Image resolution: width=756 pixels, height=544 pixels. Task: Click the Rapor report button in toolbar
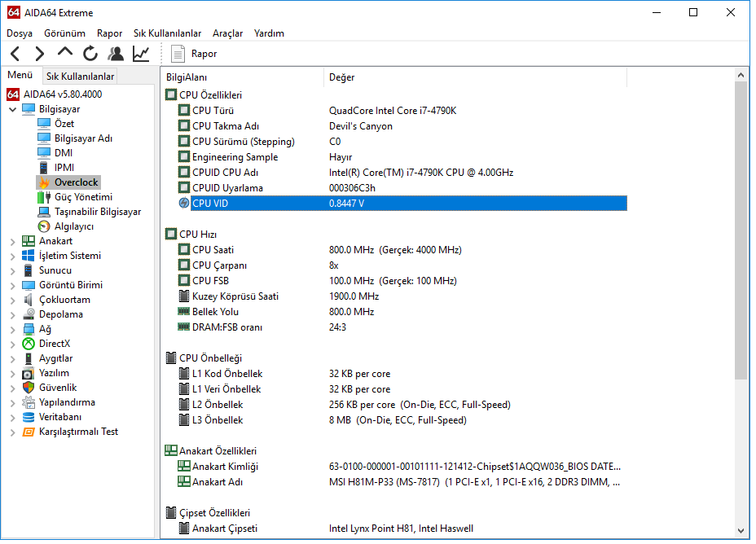click(194, 54)
